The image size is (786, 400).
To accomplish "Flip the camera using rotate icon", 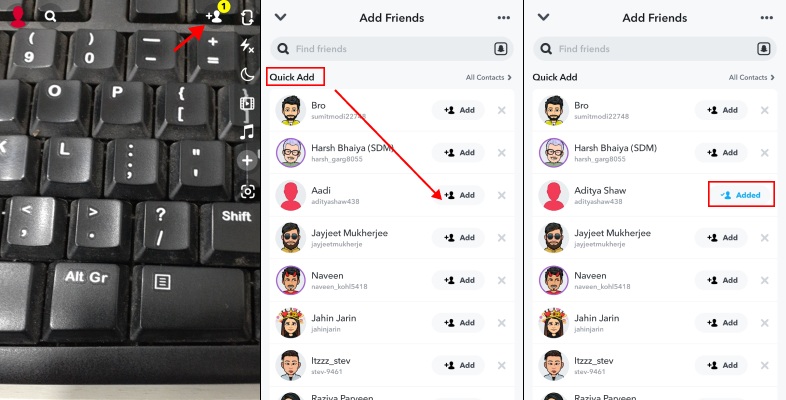I will 247,18.
